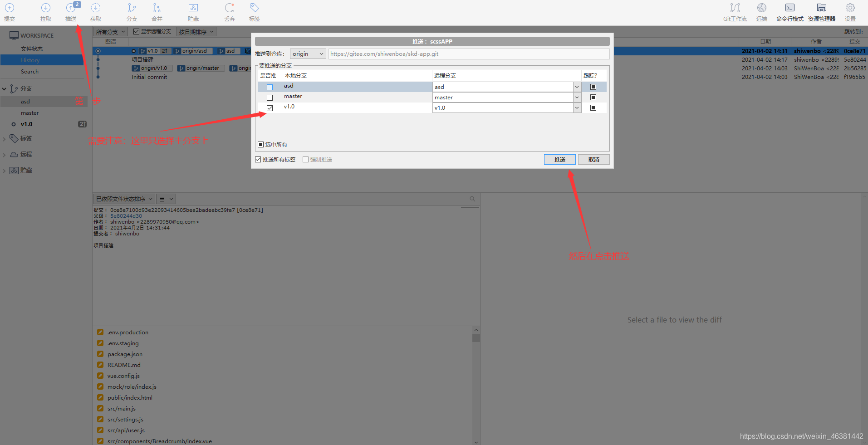Expand the Remotes (远程) section in sidebar
This screenshot has height=445, width=868.
[x=4, y=155]
